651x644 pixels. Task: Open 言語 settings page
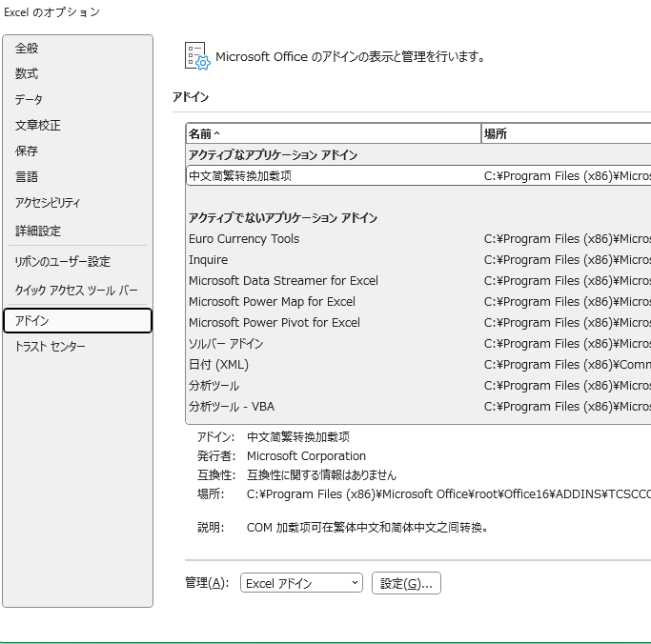click(27, 177)
